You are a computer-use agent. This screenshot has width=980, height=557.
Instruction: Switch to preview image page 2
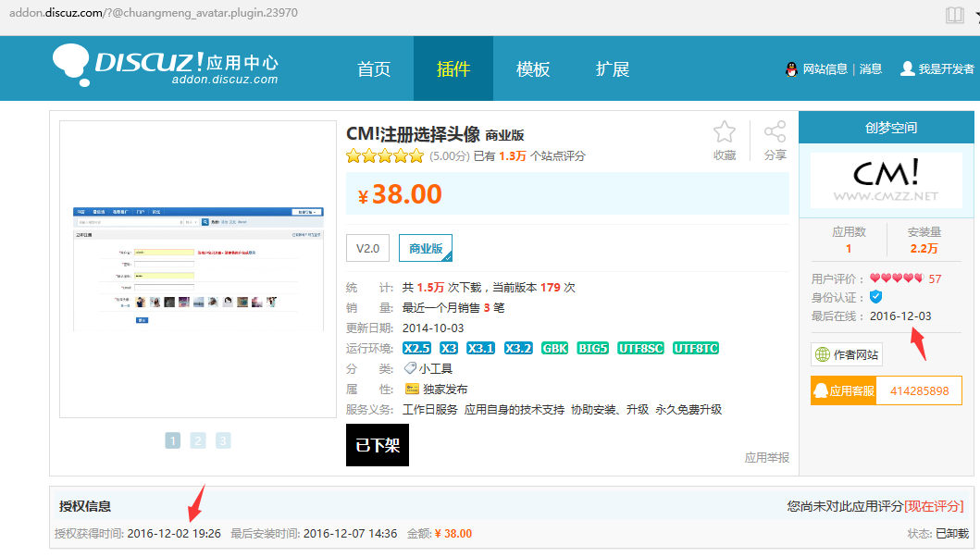[198, 440]
